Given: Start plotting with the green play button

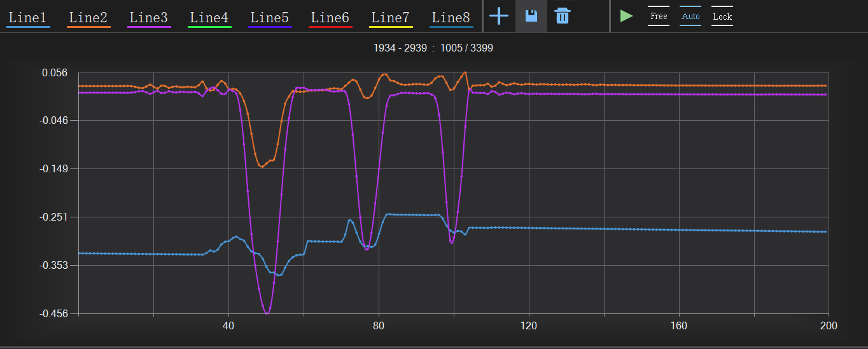Looking at the screenshot, I should coord(627,16).
